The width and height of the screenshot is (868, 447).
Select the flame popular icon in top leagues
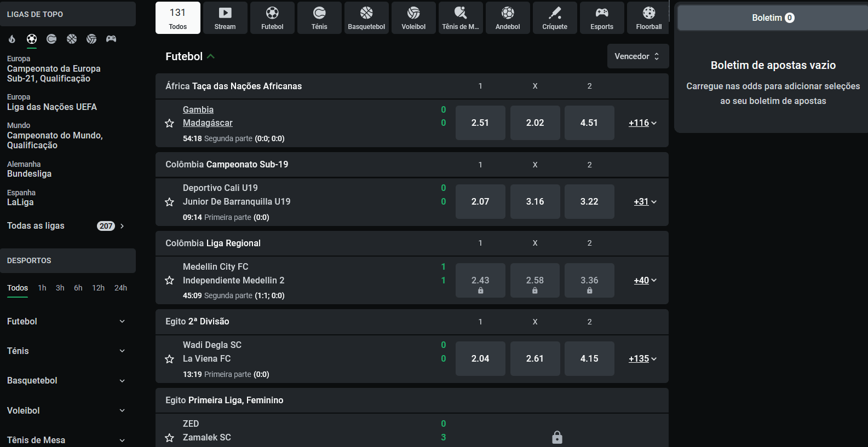pyautogui.click(x=12, y=39)
